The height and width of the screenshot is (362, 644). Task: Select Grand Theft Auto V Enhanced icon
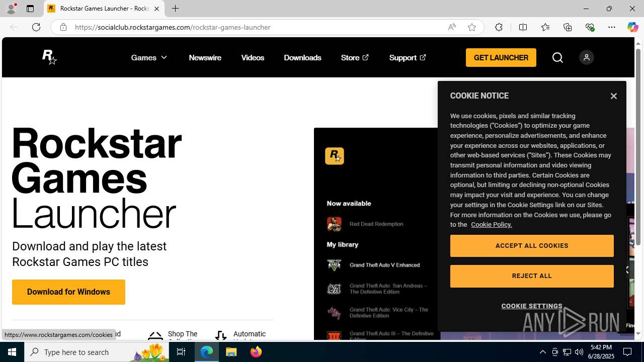pyautogui.click(x=334, y=265)
